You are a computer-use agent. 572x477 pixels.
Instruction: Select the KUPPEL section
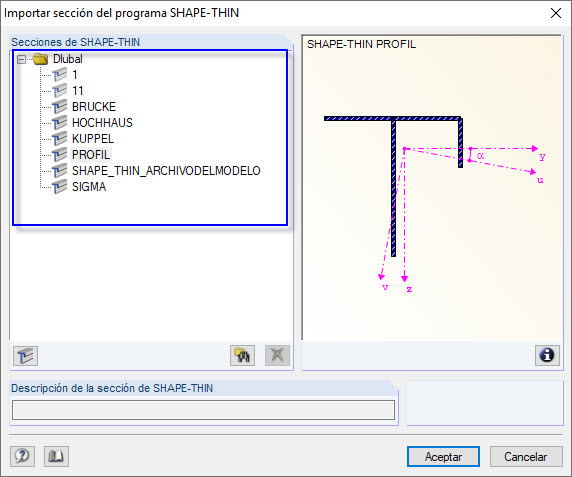pos(93,139)
